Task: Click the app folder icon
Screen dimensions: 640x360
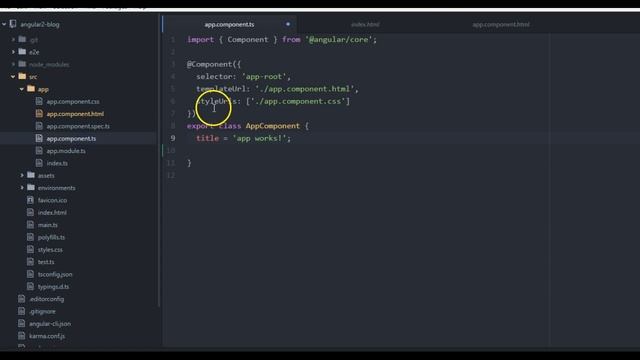Action: coord(31,89)
